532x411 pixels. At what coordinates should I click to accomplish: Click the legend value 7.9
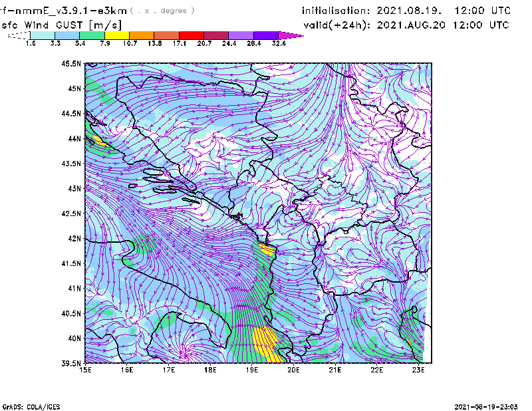click(x=105, y=43)
